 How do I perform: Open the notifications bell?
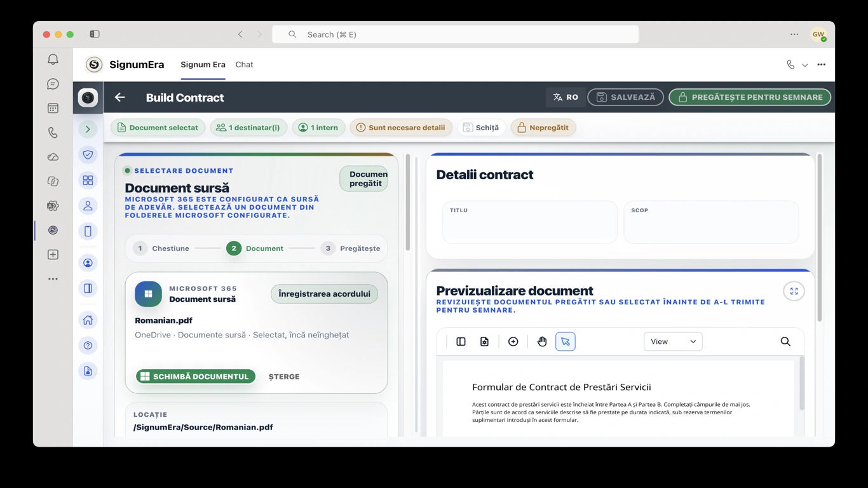click(53, 59)
